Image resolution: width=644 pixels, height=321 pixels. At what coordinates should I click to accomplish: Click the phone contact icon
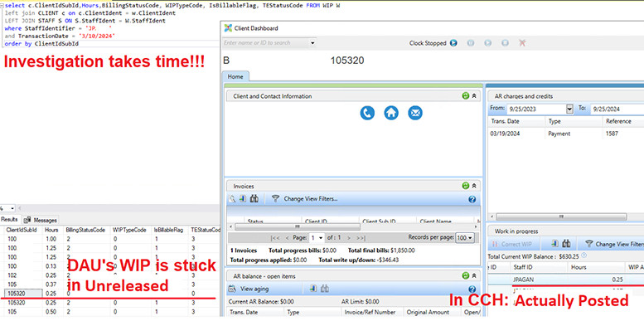(367, 113)
